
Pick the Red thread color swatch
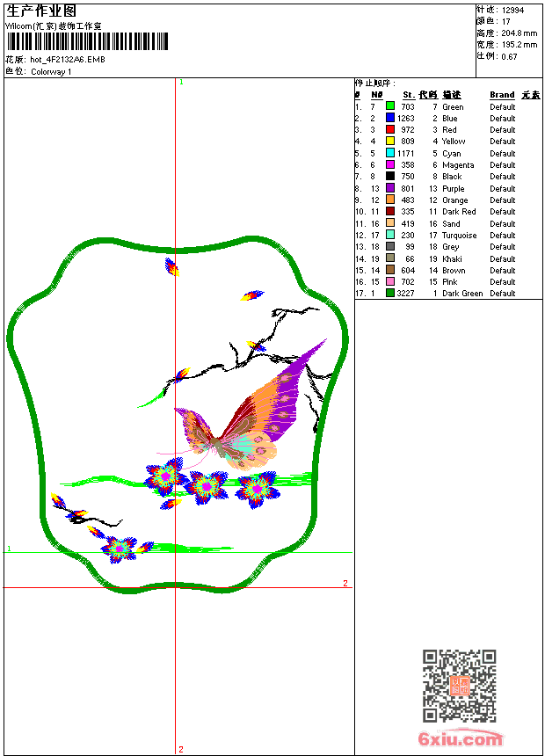[390, 129]
